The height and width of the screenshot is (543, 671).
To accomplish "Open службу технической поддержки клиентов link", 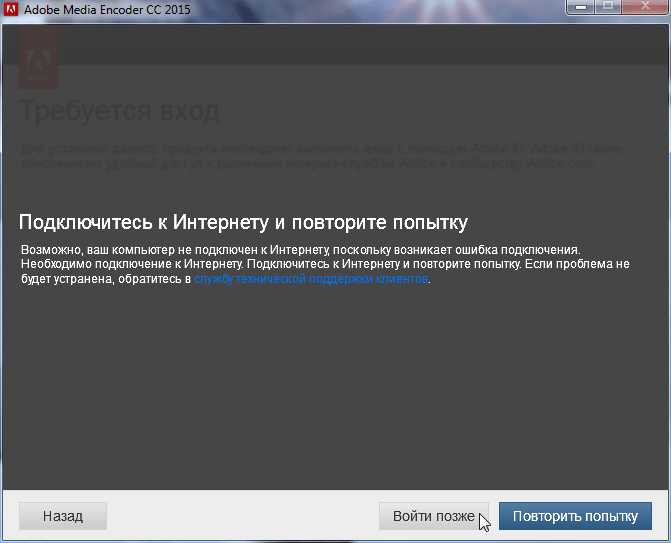I will (311, 279).
